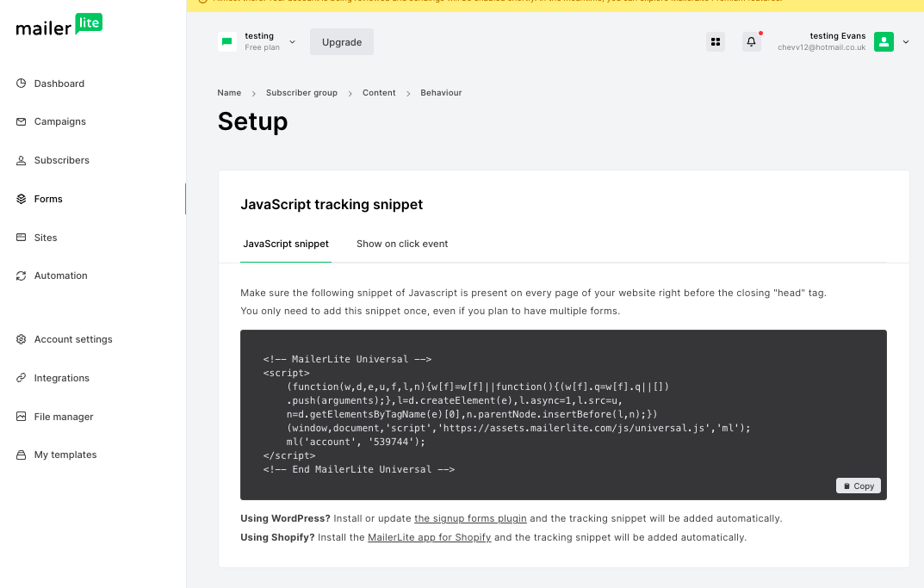This screenshot has width=924, height=588.
Task: Click the green account chat icon
Action: point(226,42)
